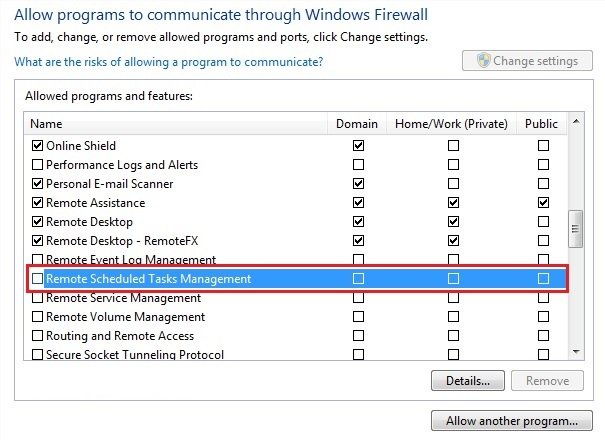605x440 pixels.
Task: Uncheck the Online Shield name checkbox
Action: click(38, 145)
